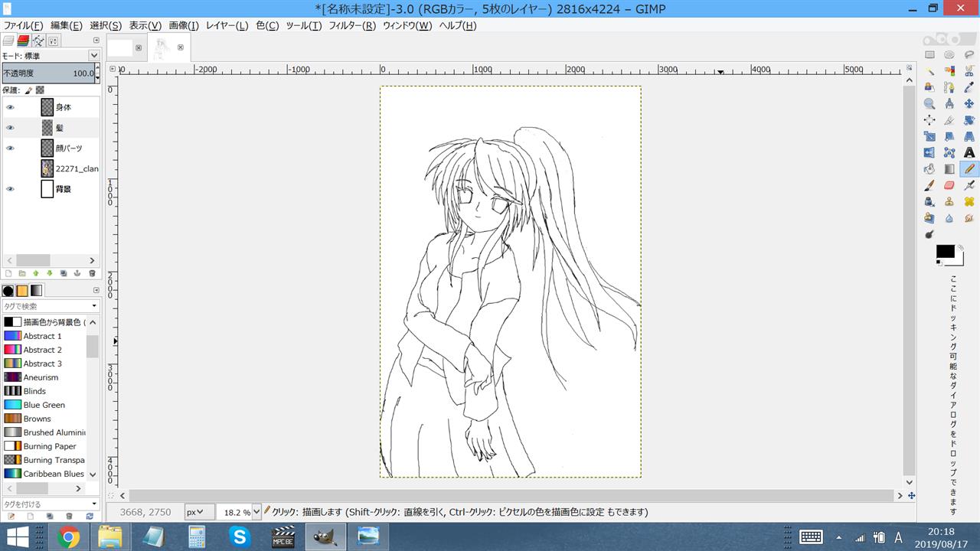980x551 pixels.
Task: Toggle lock pixels for the layer
Action: pos(29,90)
